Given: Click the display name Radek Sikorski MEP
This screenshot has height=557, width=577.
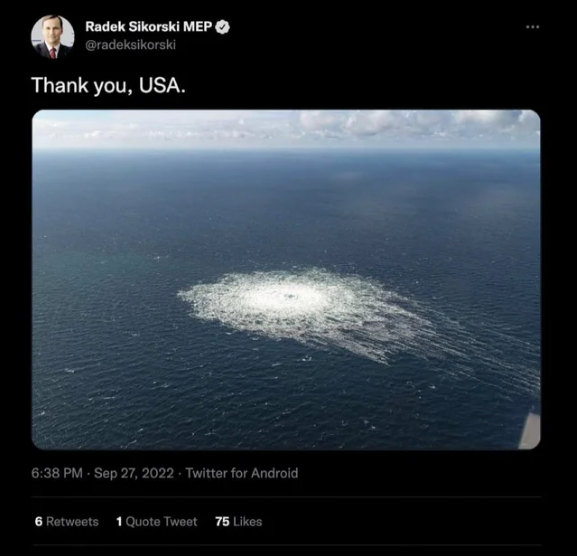Looking at the screenshot, I should pyautogui.click(x=149, y=26).
